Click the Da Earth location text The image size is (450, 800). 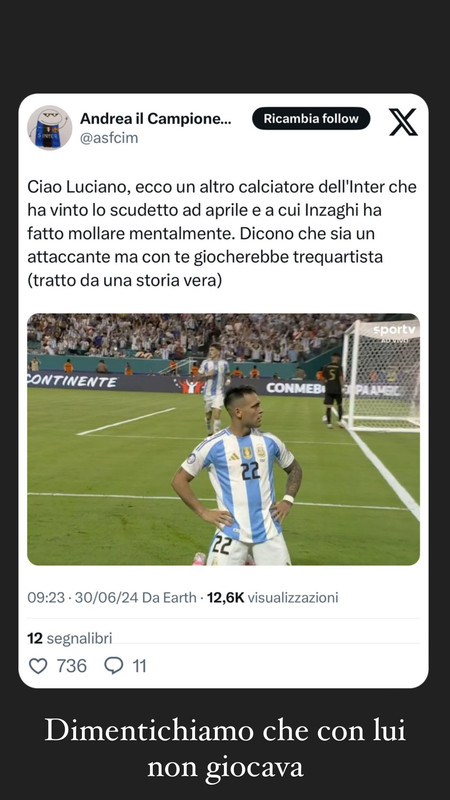click(x=169, y=597)
